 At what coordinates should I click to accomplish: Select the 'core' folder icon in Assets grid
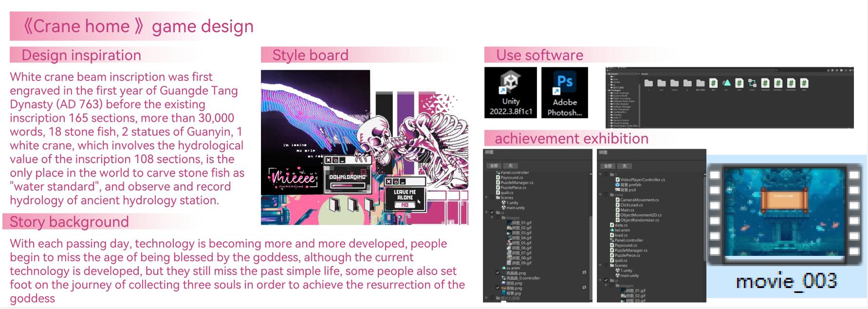point(662,83)
